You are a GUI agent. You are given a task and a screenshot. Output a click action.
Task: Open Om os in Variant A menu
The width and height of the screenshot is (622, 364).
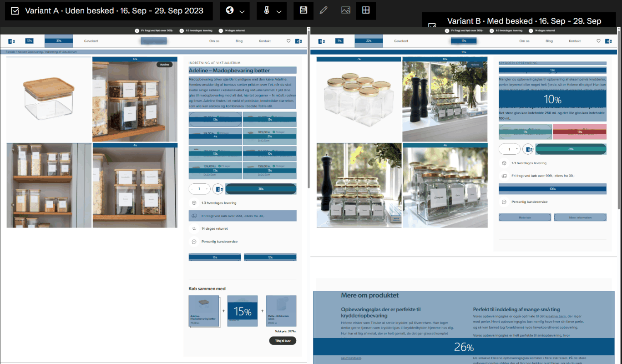[214, 41]
